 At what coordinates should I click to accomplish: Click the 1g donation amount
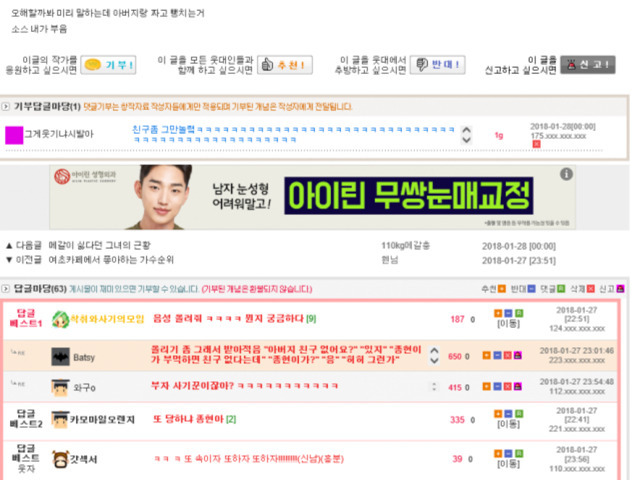click(x=499, y=135)
